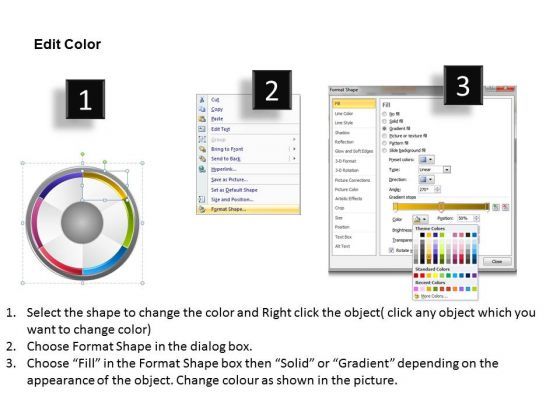Viewport: 560px width, 420px height.
Task: Open More Colors... link in color palette
Action: (431, 296)
